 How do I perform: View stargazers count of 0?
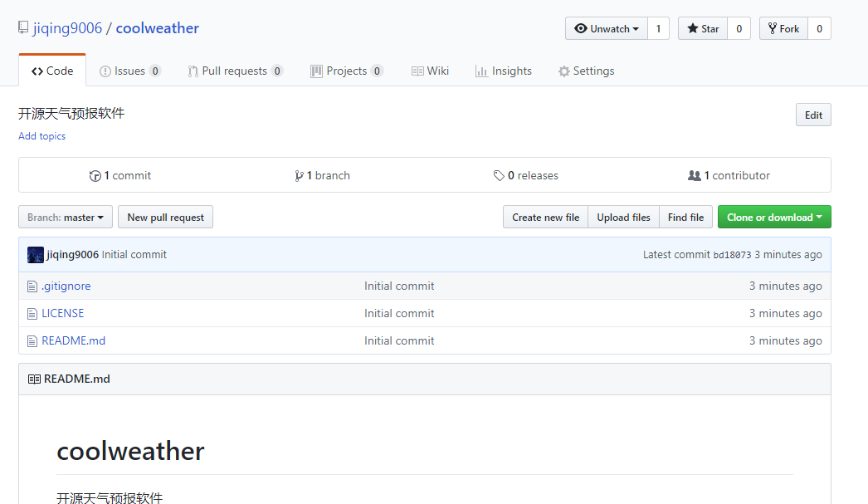click(739, 28)
